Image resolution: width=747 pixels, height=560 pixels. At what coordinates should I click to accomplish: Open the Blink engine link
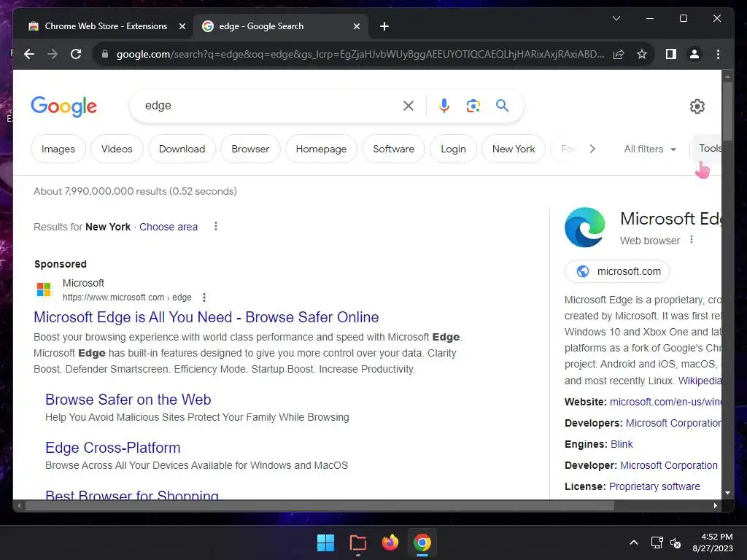click(x=622, y=444)
